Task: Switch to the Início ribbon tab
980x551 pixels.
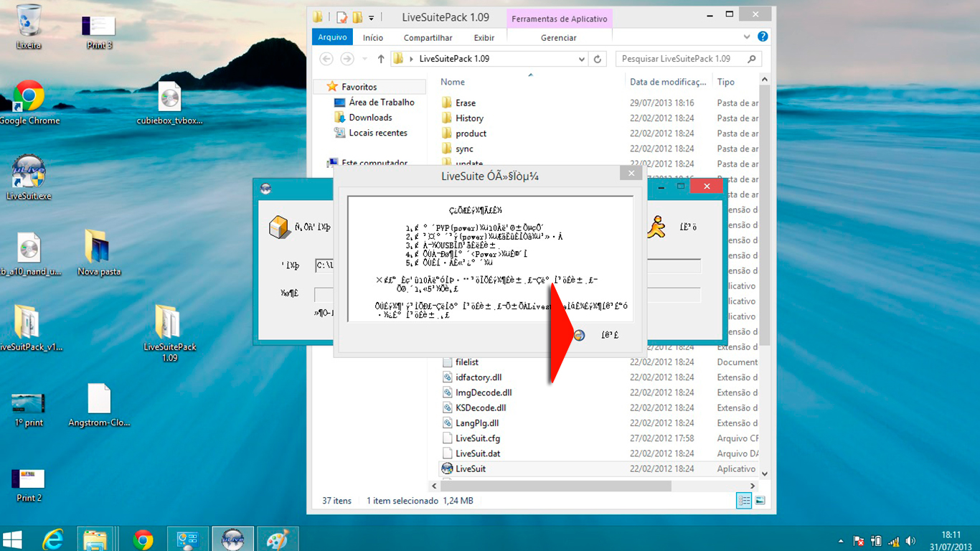Action: (x=373, y=37)
